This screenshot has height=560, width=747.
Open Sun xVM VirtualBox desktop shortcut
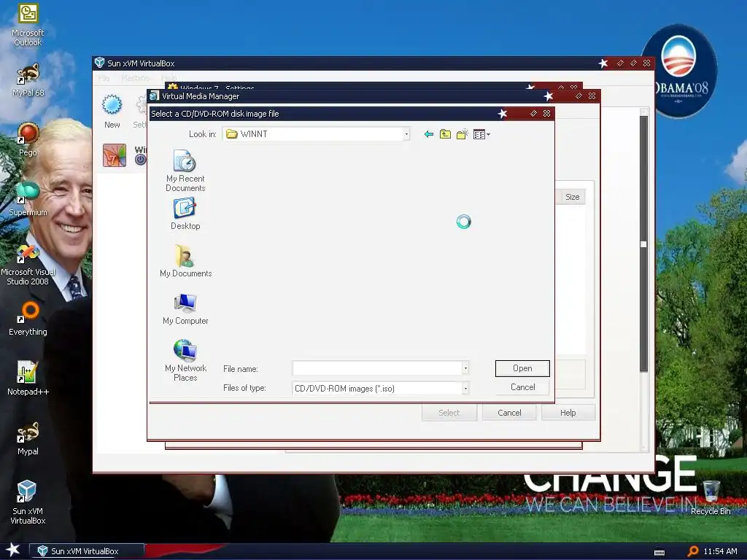click(x=28, y=502)
